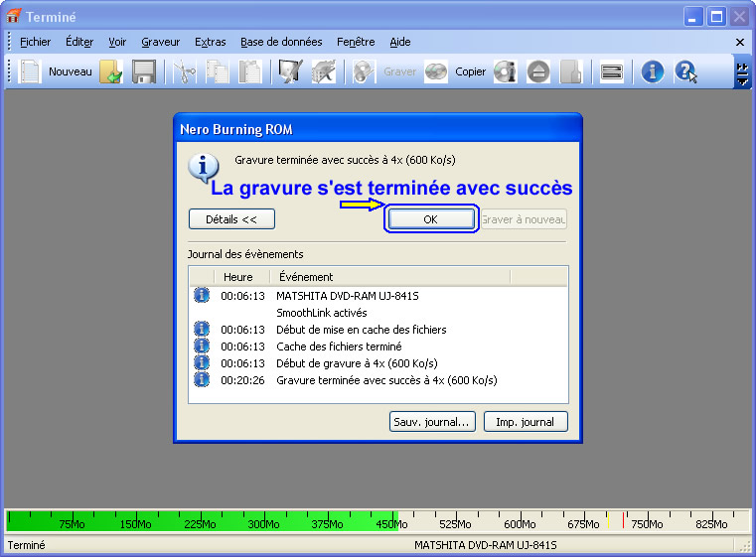
Task: Select the final 00:20:26 log entry
Action: pos(385,380)
